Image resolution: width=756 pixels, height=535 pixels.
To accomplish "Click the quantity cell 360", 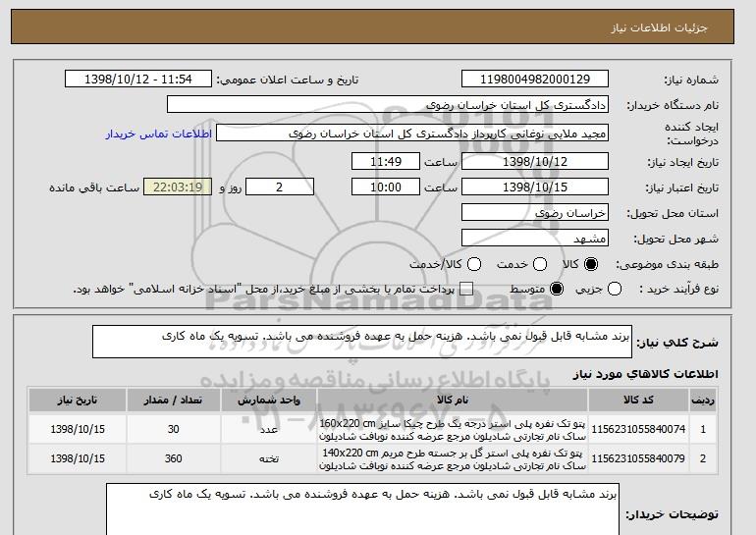I will point(173,458).
